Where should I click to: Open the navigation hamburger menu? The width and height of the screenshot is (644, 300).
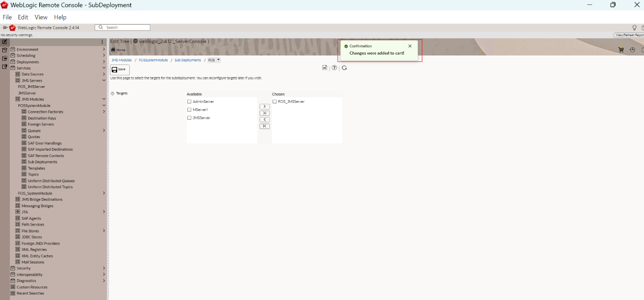point(5,28)
